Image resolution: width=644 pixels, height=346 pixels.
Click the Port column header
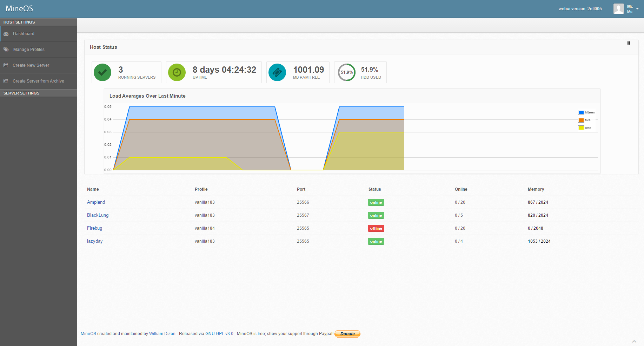point(301,189)
